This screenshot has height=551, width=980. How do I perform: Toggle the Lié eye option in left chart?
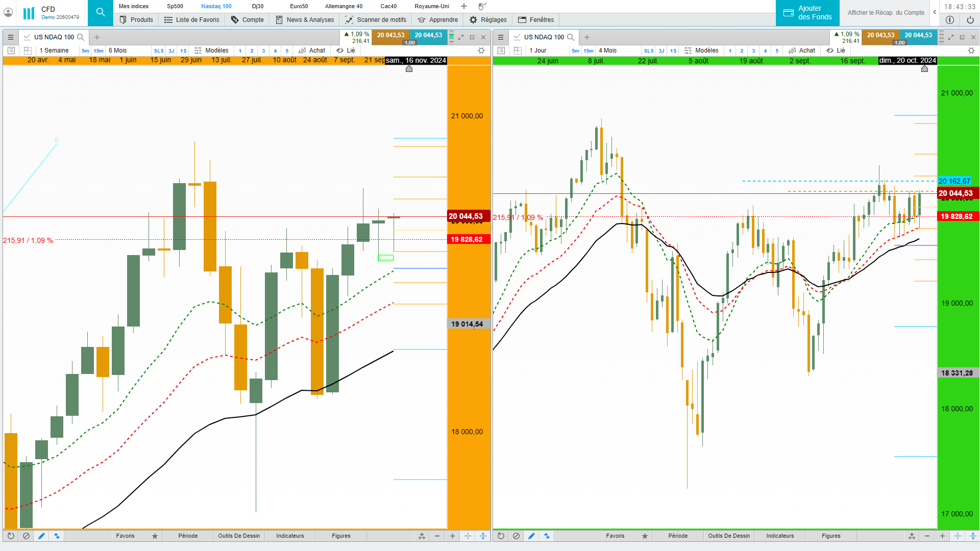click(346, 51)
